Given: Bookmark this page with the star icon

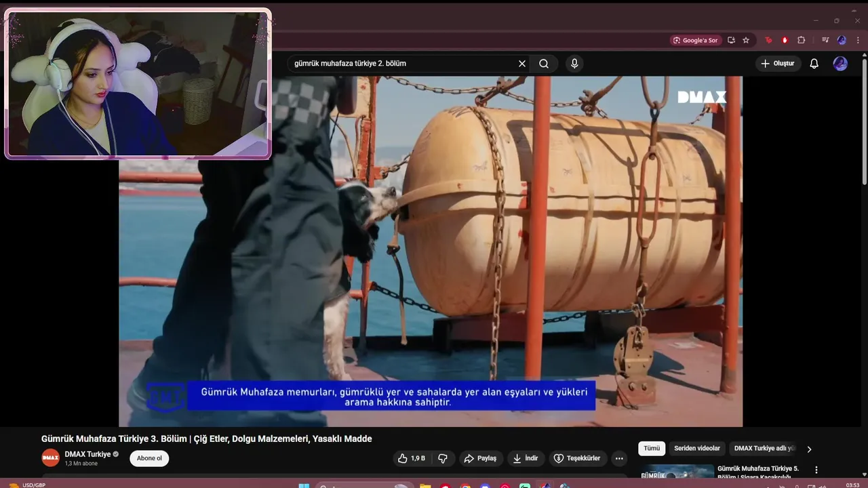Looking at the screenshot, I should [746, 40].
